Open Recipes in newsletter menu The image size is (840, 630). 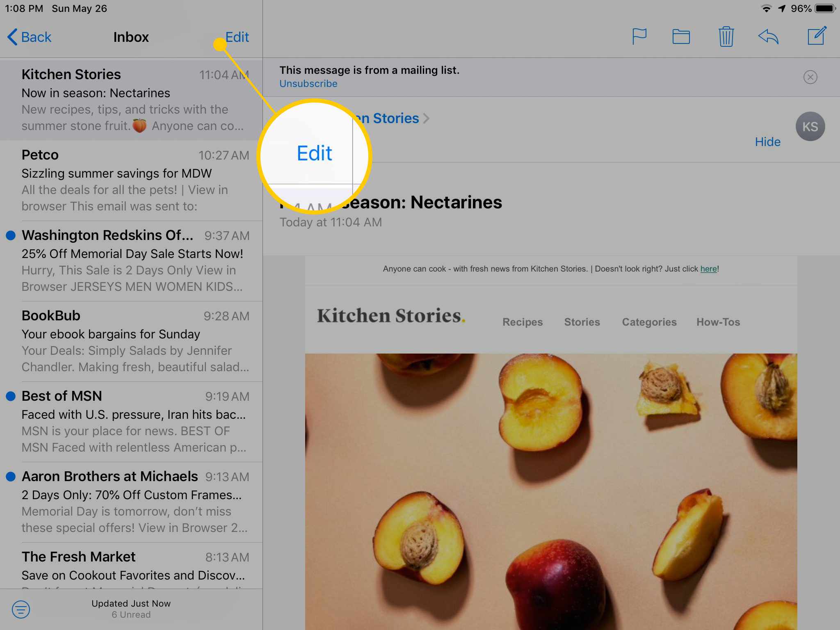(x=523, y=322)
